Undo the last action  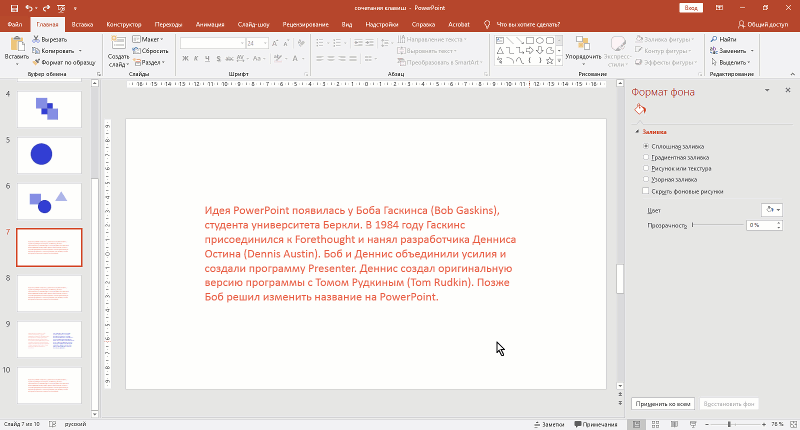pos(29,8)
